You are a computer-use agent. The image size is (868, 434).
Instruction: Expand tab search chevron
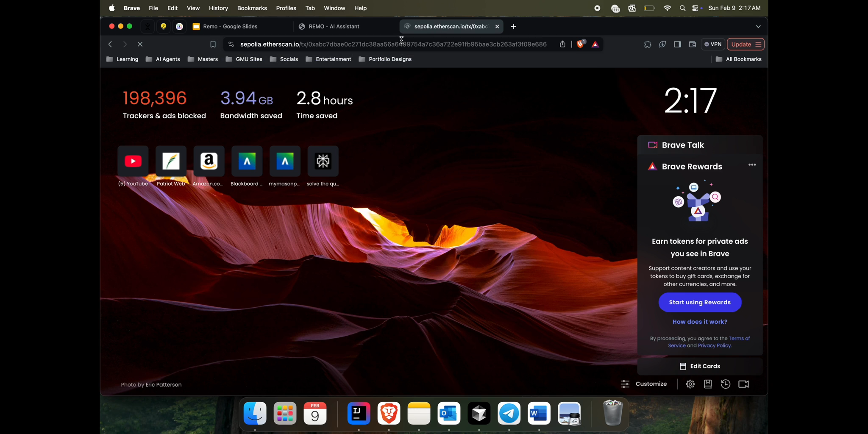pos(758,27)
